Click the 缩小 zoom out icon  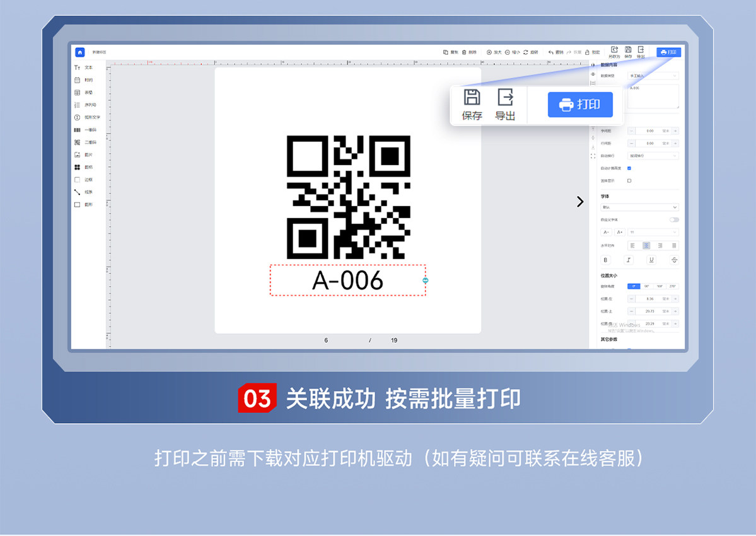tap(507, 52)
